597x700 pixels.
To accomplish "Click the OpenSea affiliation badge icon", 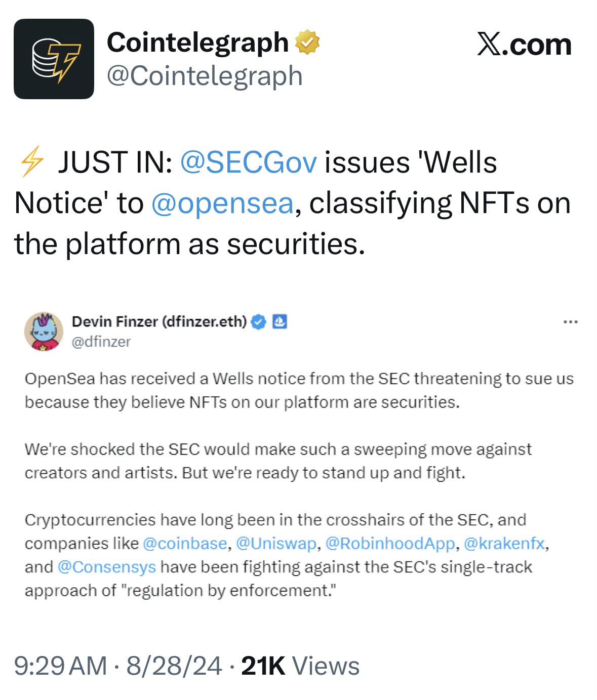I will [280, 322].
